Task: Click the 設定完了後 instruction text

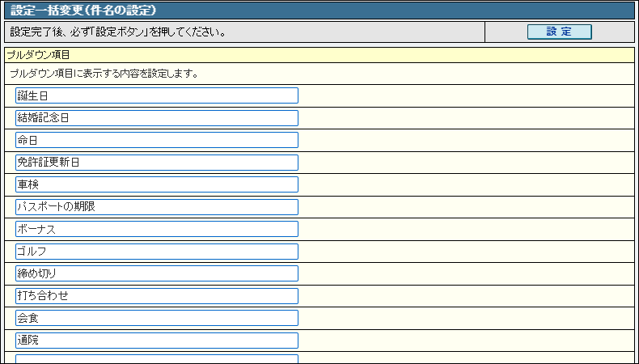Action: click(x=118, y=32)
